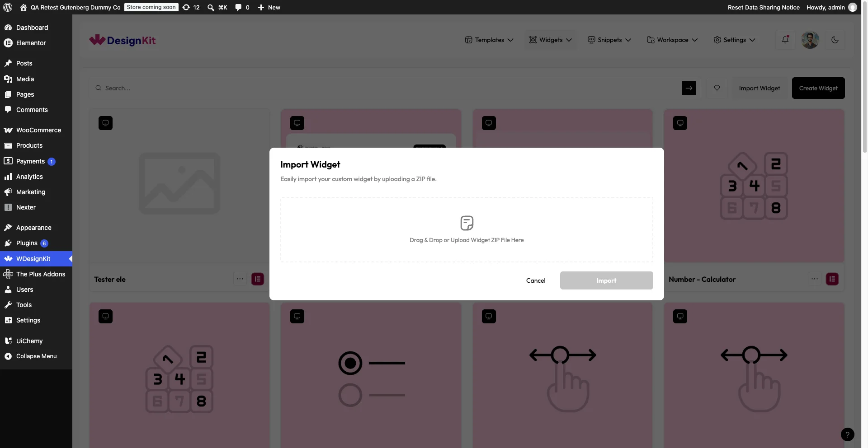
Task: Click the Import Widget toolbar button
Action: pos(759,88)
